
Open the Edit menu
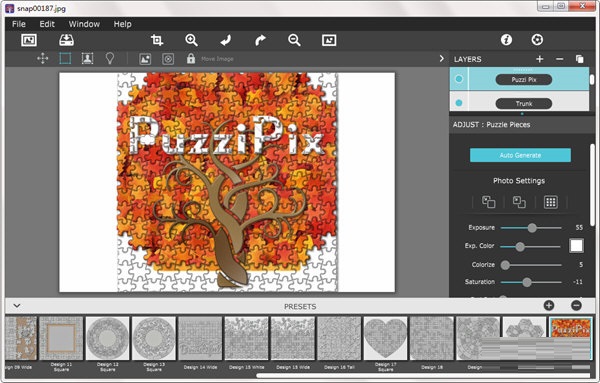(47, 24)
